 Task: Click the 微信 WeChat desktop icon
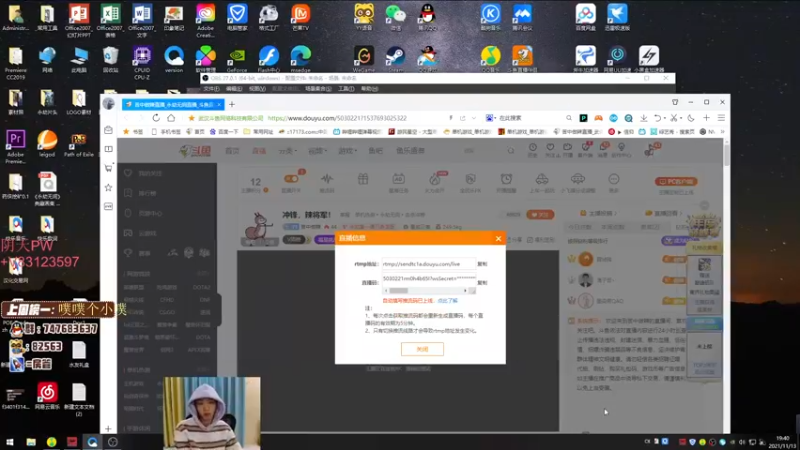[x=395, y=17]
